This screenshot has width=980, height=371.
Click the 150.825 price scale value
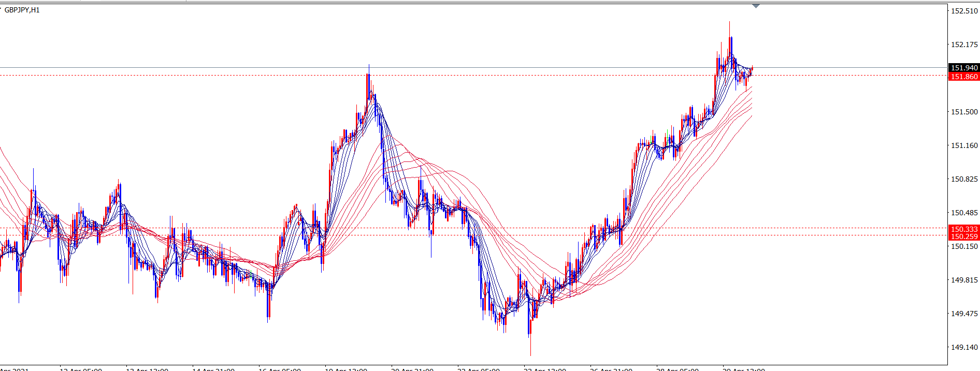(x=964, y=179)
